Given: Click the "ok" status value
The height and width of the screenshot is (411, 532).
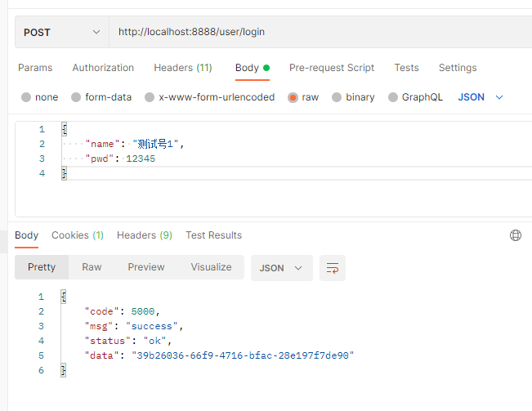Looking at the screenshot, I should point(154,341).
